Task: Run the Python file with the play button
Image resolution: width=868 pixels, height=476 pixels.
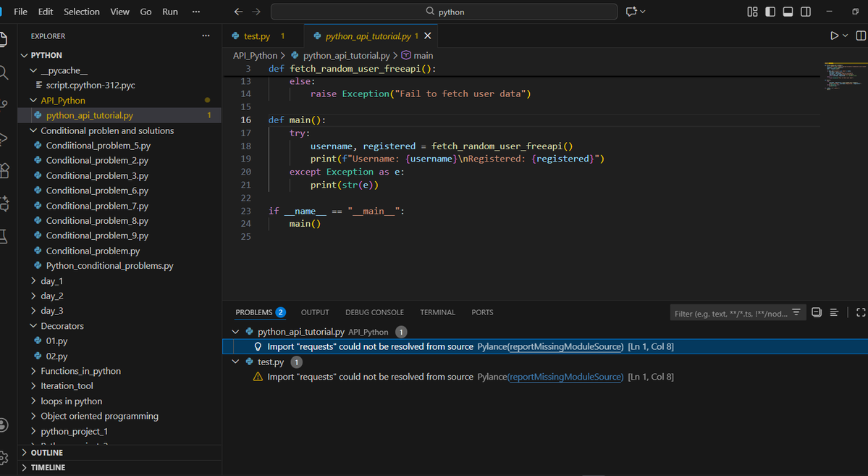Action: tap(833, 35)
